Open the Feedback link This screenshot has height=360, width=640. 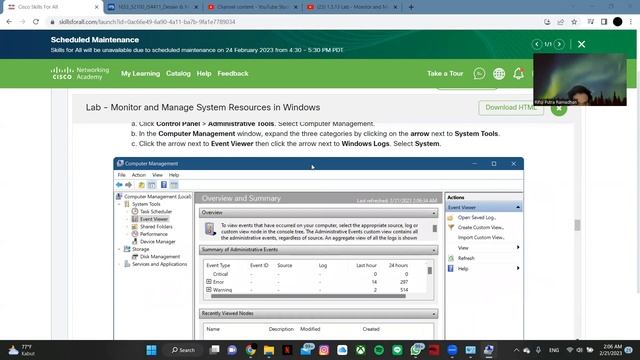[x=233, y=73]
